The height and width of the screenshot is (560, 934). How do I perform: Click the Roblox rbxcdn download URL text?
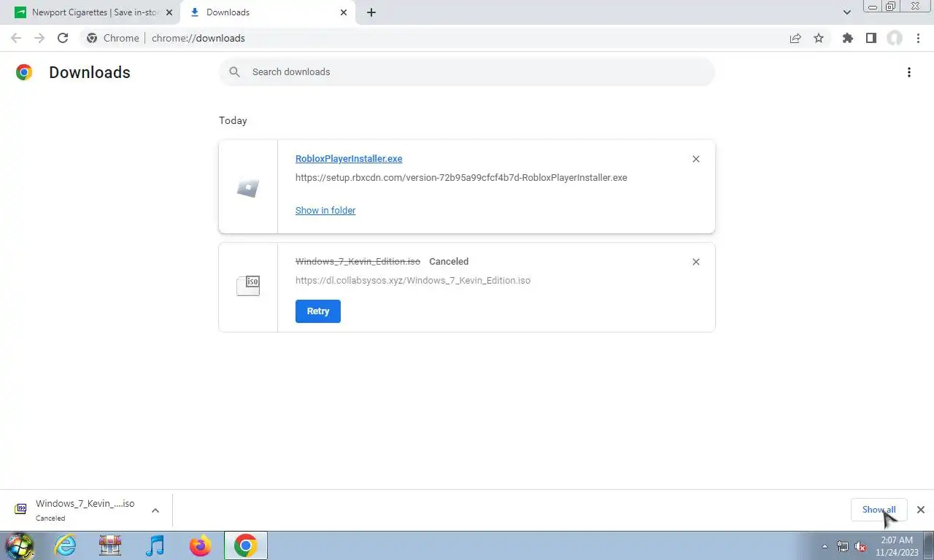tap(461, 177)
